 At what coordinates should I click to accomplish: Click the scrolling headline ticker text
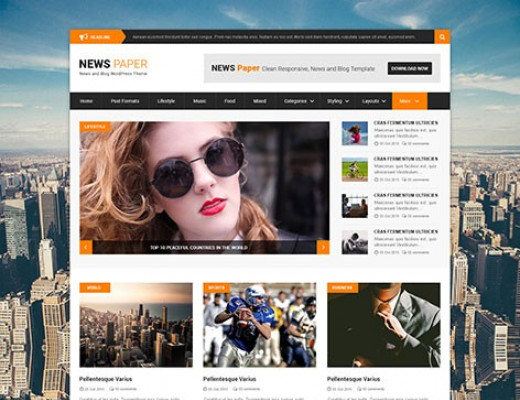pos(274,37)
